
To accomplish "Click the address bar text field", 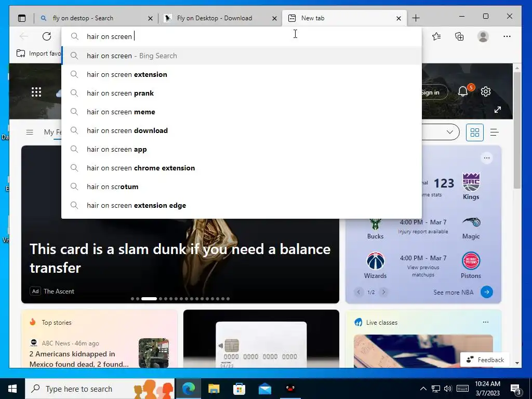I will click(242, 36).
